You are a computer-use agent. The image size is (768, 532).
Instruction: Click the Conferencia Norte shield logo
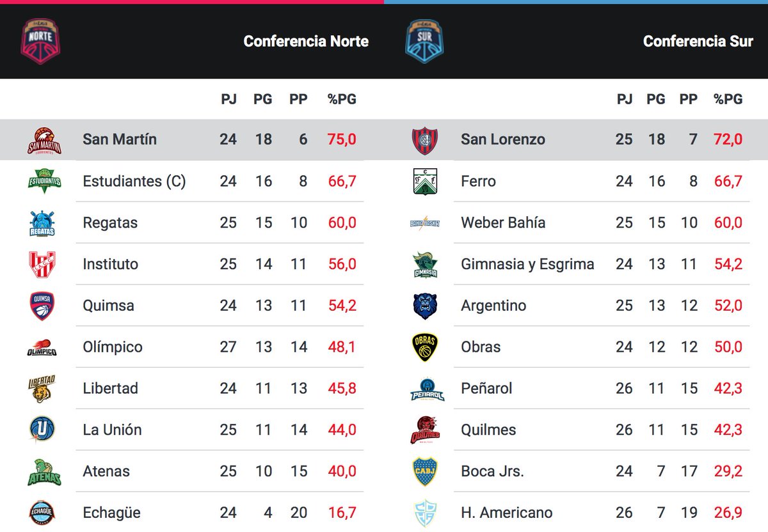click(41, 41)
